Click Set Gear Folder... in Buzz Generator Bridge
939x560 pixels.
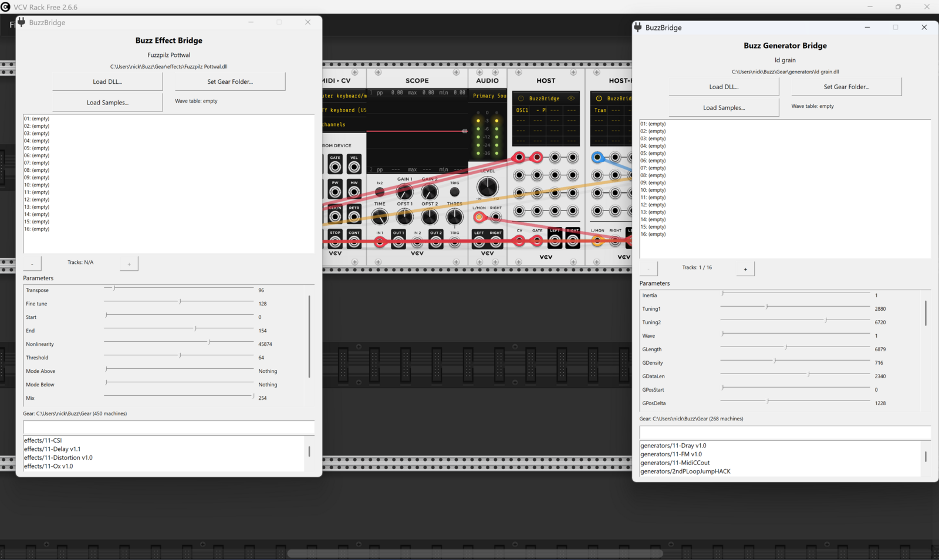[x=846, y=87]
